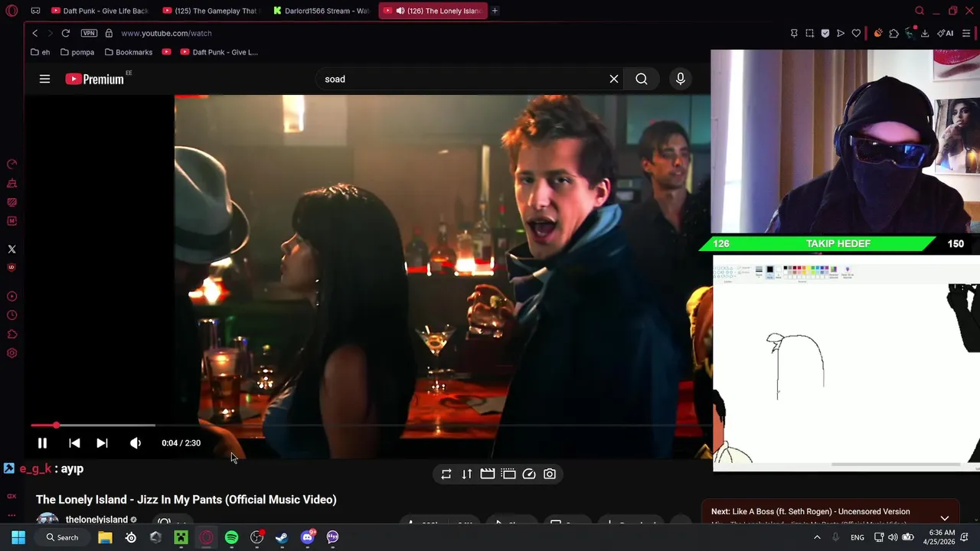980x551 pixels.
Task: Open the Easy Setup sliders menu
Action: pyautogui.click(x=966, y=33)
